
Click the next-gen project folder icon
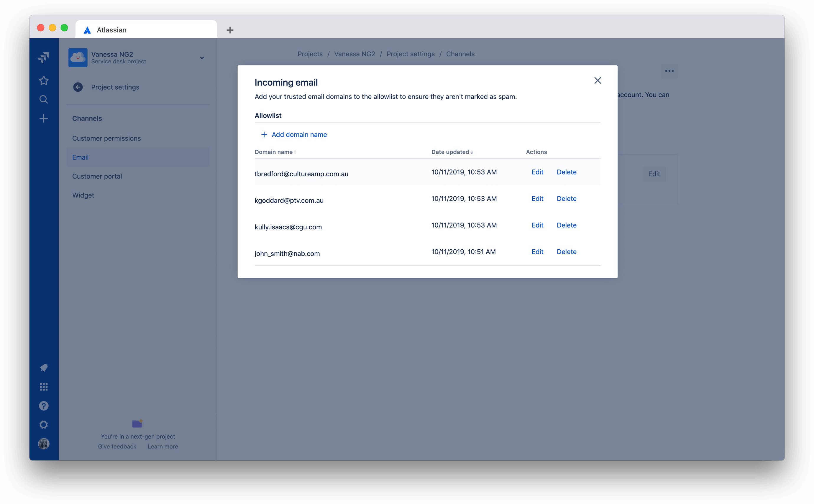(x=137, y=423)
